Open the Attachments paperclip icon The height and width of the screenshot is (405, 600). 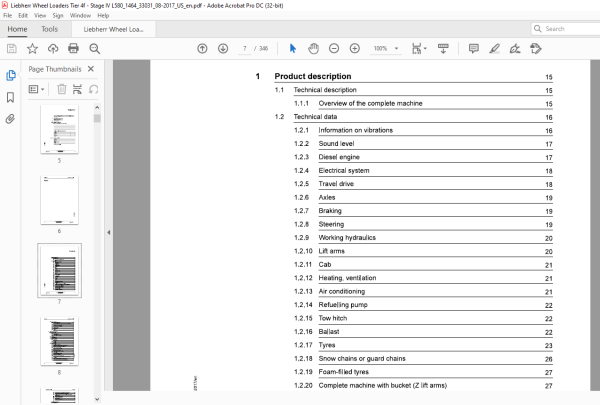(10, 119)
